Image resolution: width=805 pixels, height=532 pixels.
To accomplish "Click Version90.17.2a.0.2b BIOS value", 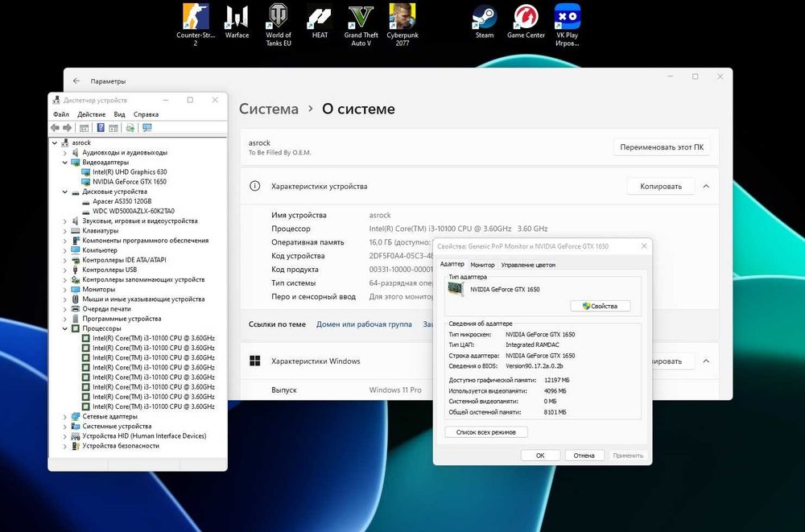I will [x=534, y=366].
